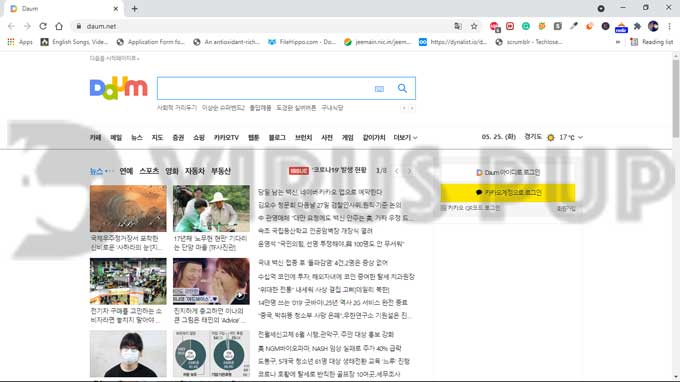The width and height of the screenshot is (680, 382).
Task: Open the An antioxidant-rich bookmark
Action: [226, 42]
